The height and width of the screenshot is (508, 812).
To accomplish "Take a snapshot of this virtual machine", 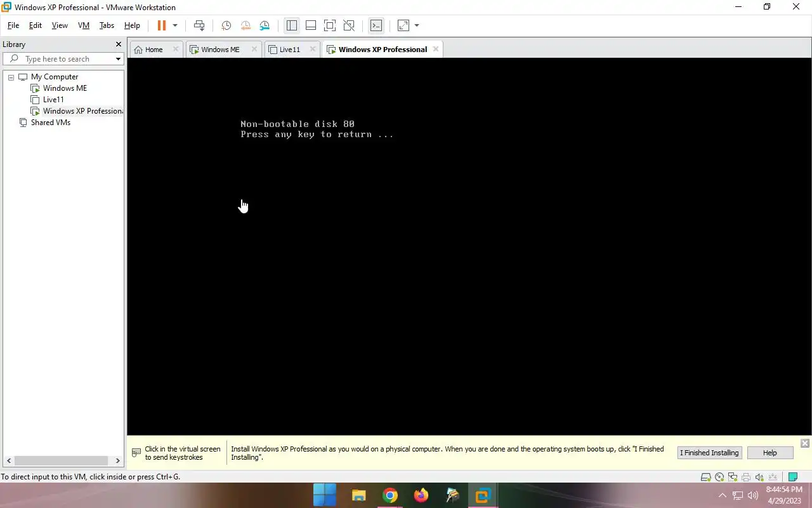I will click(226, 25).
